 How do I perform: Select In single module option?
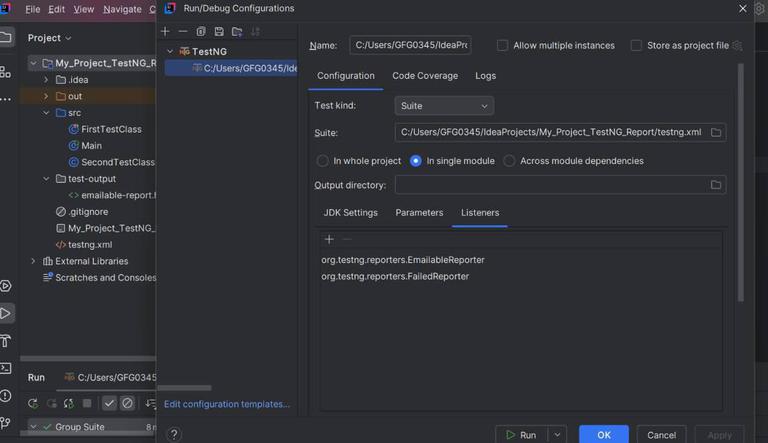tap(415, 161)
